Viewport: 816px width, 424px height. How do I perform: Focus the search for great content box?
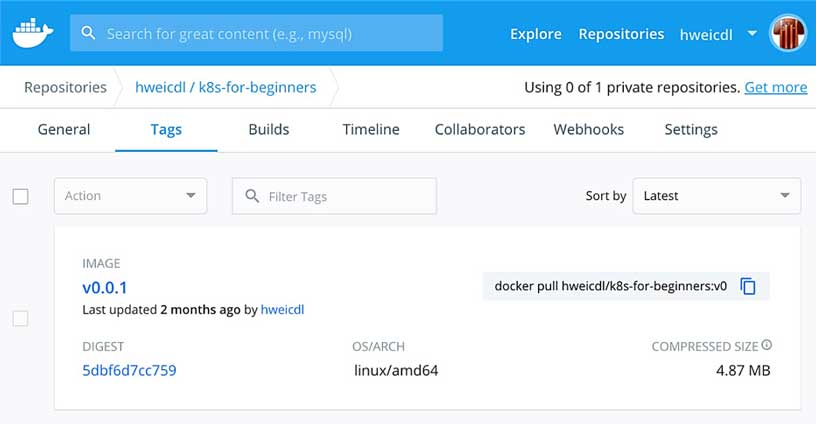(257, 33)
